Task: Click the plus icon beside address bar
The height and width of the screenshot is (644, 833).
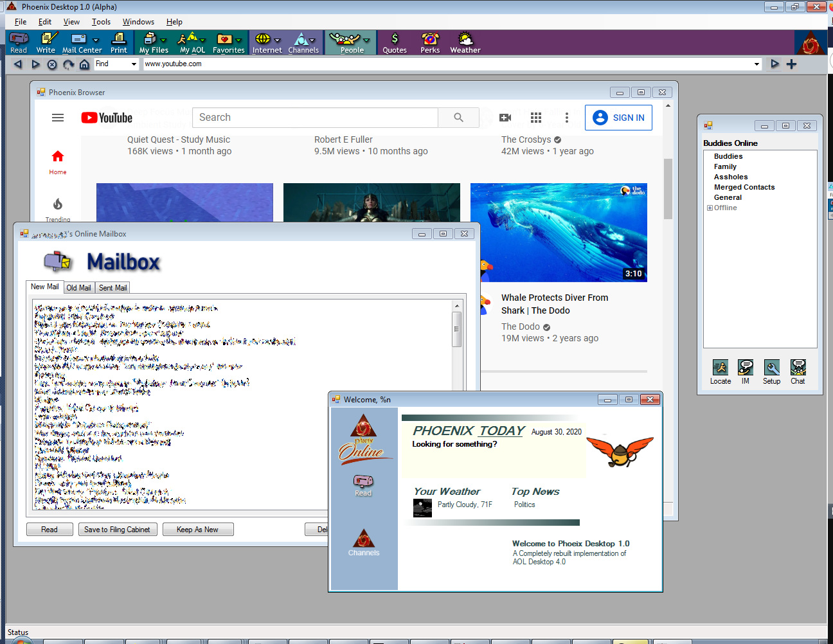Action: 791,64
